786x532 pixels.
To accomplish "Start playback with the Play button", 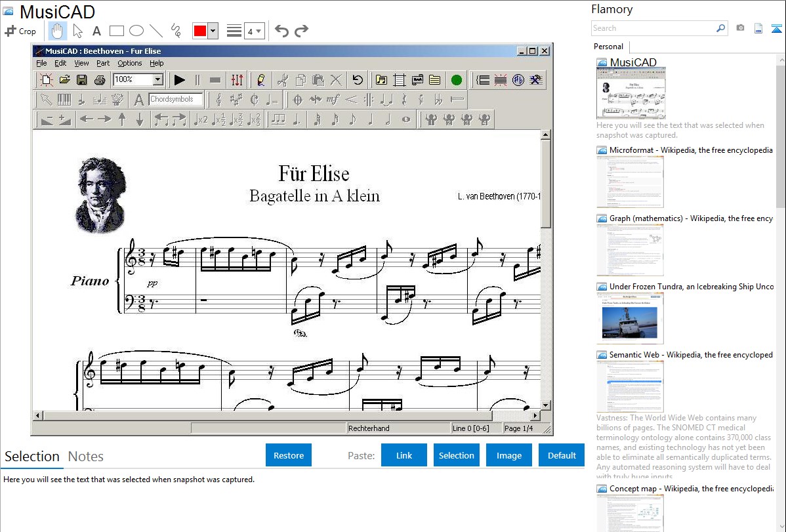I will (x=180, y=80).
